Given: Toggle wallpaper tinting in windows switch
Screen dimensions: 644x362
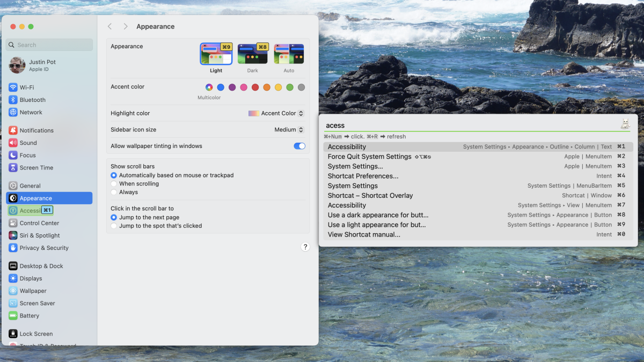Looking at the screenshot, I should click(299, 146).
